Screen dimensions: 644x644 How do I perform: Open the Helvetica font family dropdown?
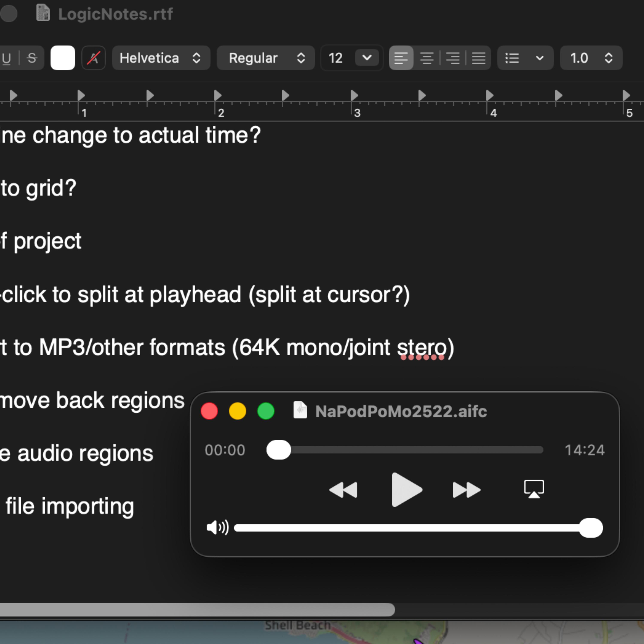[x=161, y=58]
